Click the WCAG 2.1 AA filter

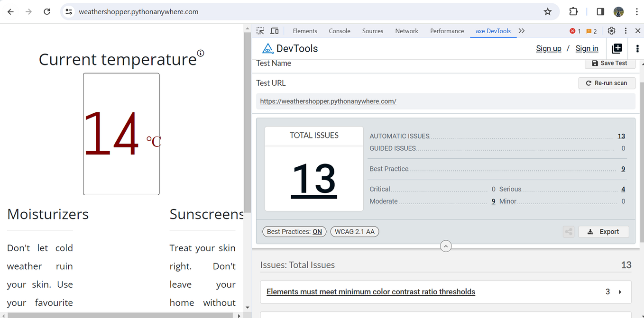[x=354, y=231]
